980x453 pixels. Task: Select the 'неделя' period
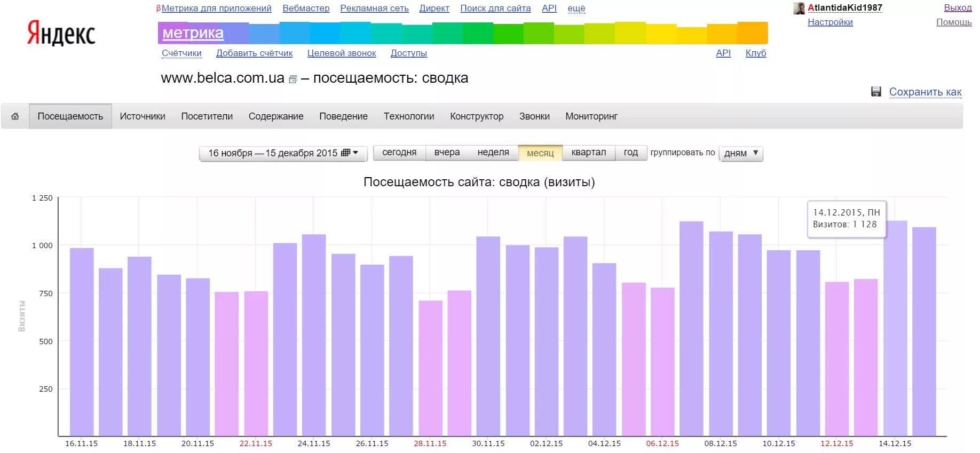click(493, 153)
